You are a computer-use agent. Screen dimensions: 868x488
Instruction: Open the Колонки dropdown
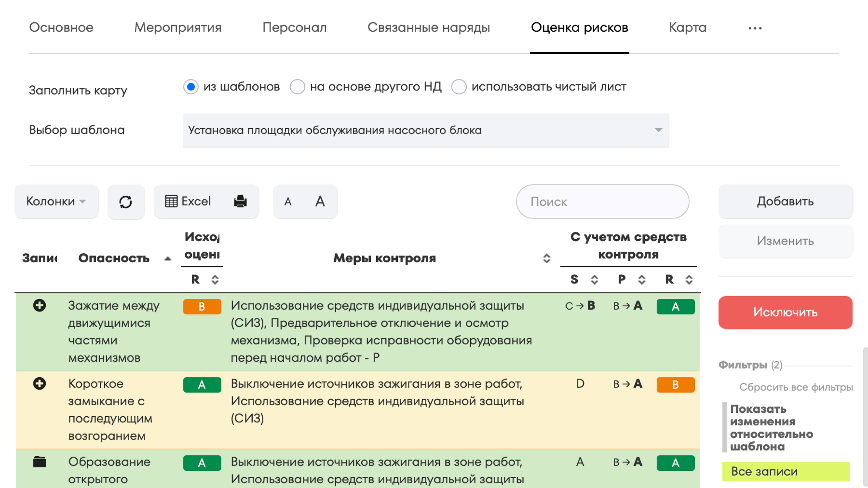tap(56, 202)
